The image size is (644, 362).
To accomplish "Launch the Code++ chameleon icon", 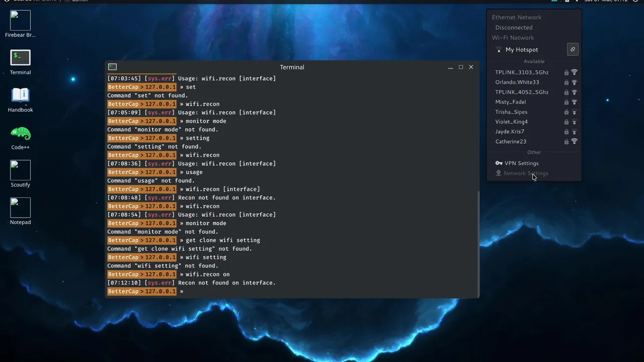I will click(20, 137).
